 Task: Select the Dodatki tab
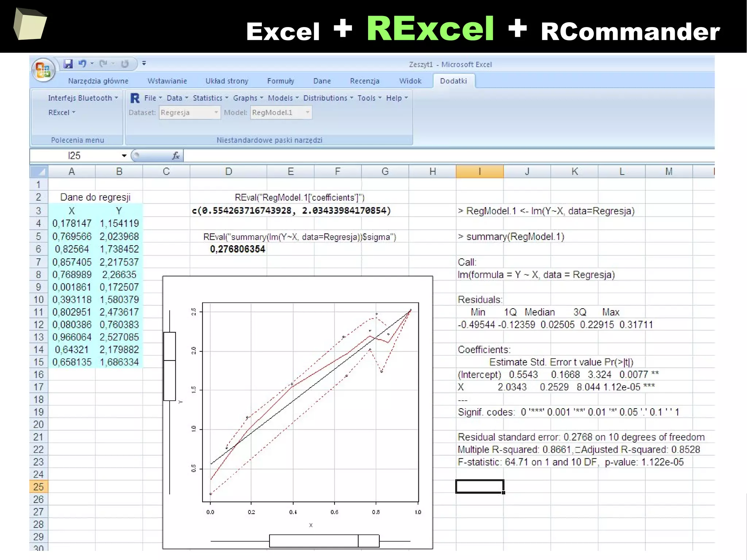point(453,81)
